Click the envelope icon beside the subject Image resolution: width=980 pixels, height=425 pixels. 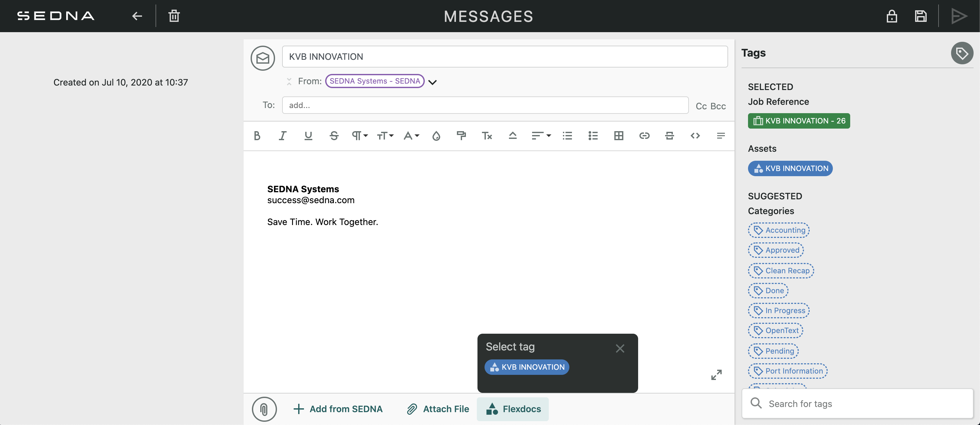click(x=263, y=58)
